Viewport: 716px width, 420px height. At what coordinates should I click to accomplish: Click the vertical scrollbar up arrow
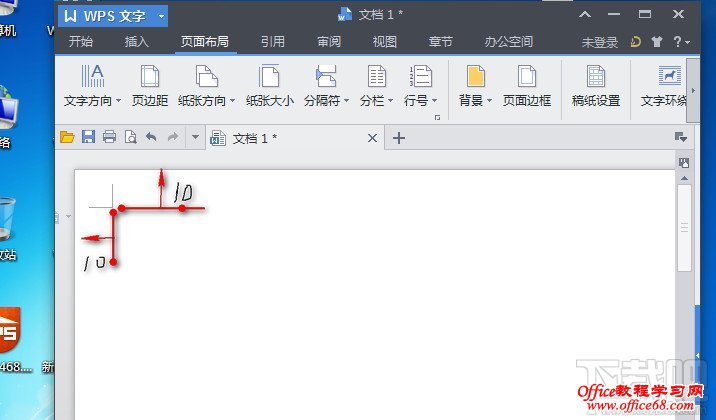coord(684,178)
